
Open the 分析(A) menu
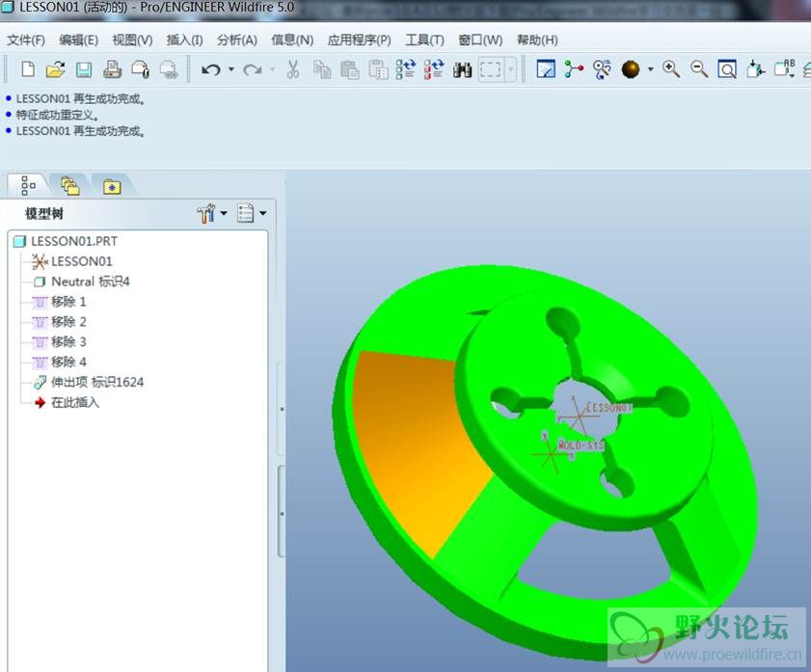coord(237,40)
